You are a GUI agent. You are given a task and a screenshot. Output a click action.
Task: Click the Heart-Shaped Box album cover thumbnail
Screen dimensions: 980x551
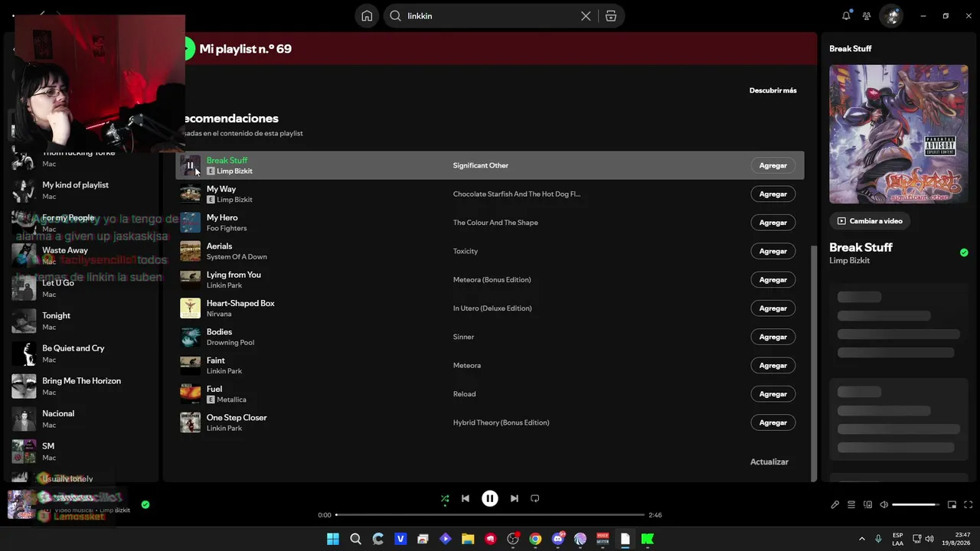(190, 308)
